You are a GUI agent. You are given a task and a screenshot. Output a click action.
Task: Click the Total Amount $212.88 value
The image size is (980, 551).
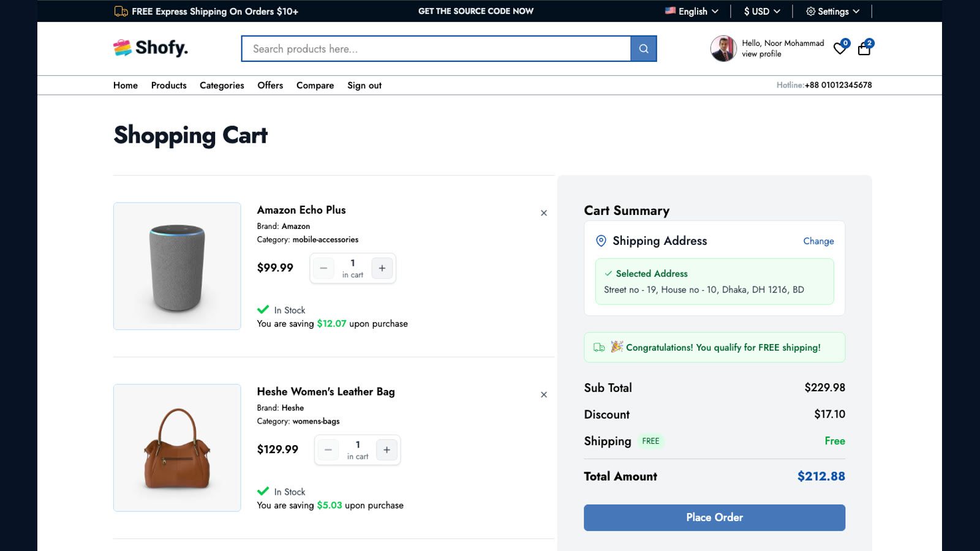click(821, 476)
